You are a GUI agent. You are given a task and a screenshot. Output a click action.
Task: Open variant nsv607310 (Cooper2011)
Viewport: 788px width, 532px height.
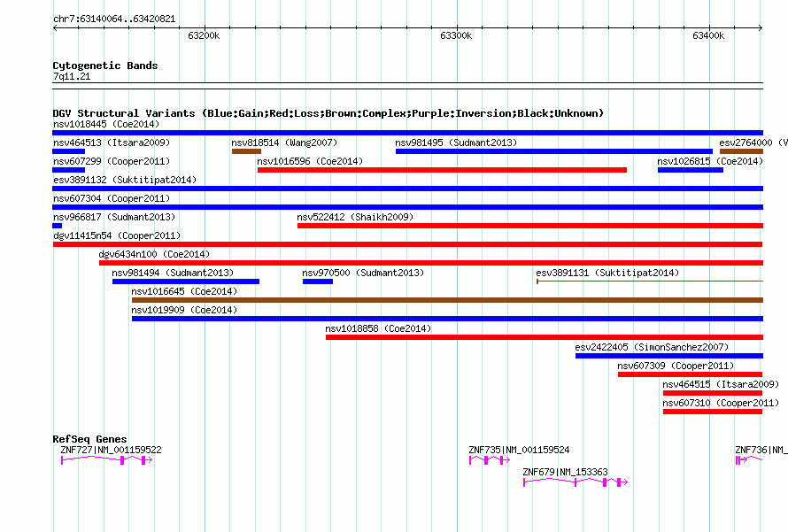pyautogui.click(x=713, y=412)
